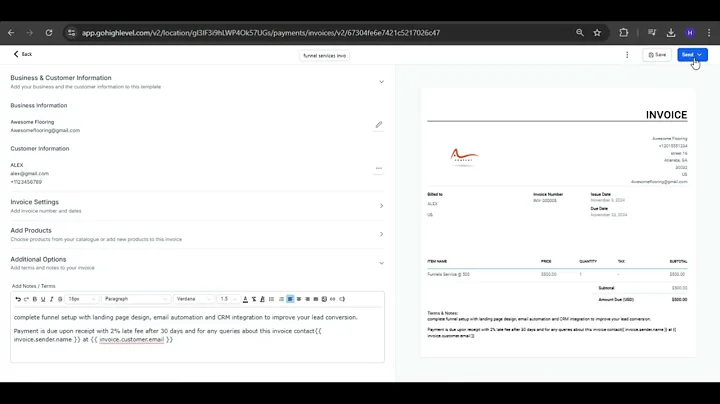Open the invoice more-options kebab menu

point(627,55)
